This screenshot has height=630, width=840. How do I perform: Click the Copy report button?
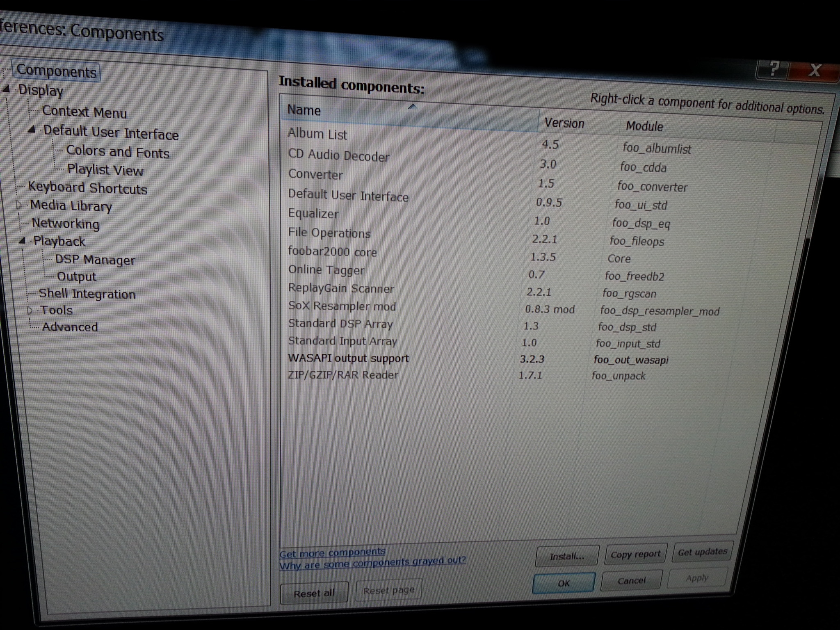pyautogui.click(x=635, y=554)
